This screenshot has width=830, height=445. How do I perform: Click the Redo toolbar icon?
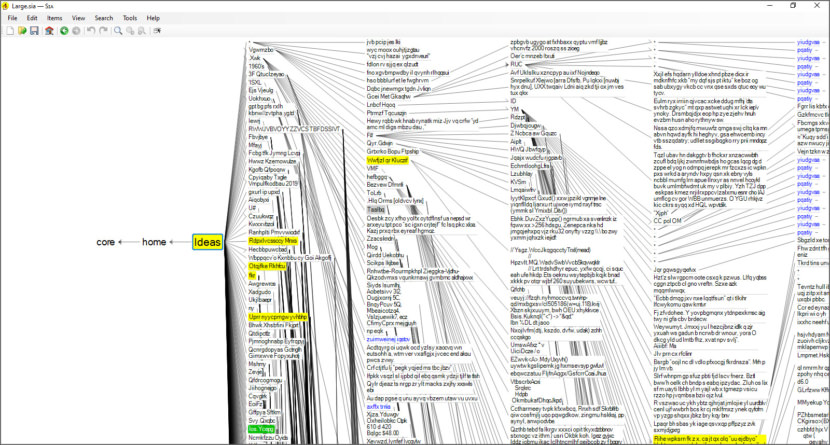pyautogui.click(x=103, y=31)
